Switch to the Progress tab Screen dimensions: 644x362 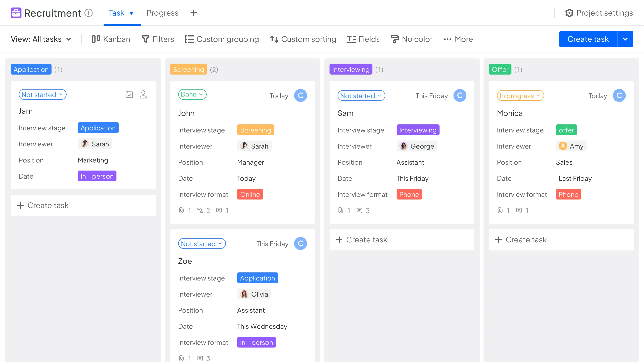point(162,13)
